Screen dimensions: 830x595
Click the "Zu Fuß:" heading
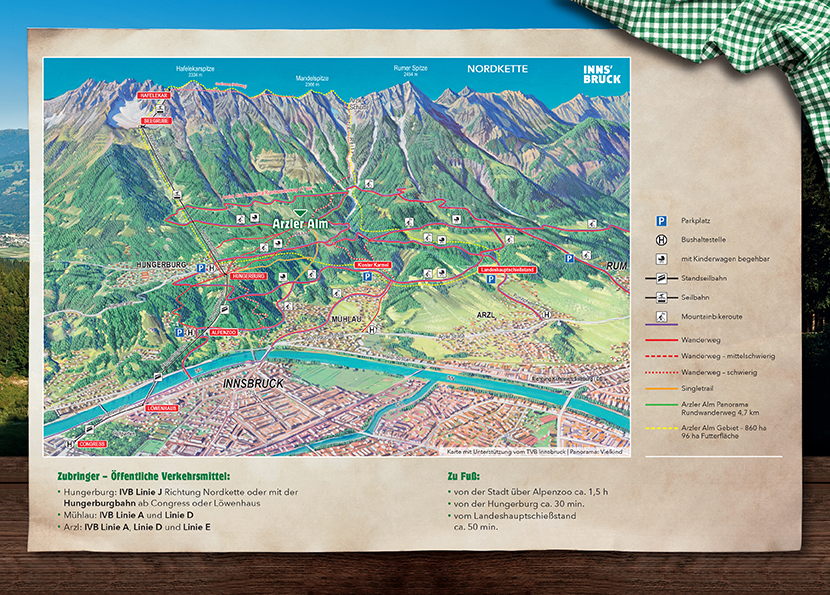click(464, 476)
